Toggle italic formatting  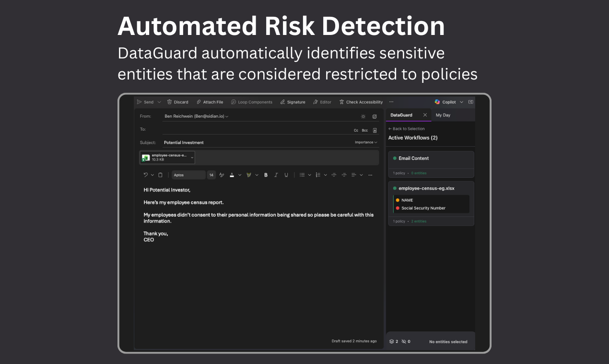tap(276, 174)
